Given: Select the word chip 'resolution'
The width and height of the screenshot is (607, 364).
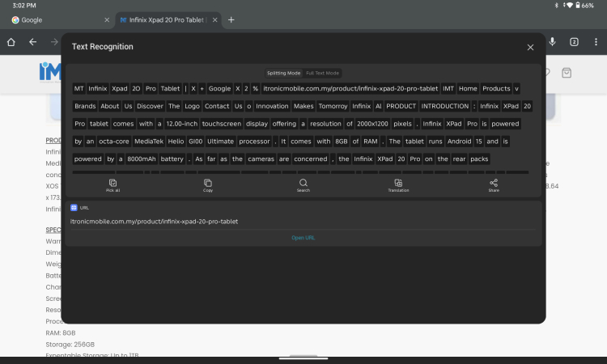Looking at the screenshot, I should [x=325, y=124].
